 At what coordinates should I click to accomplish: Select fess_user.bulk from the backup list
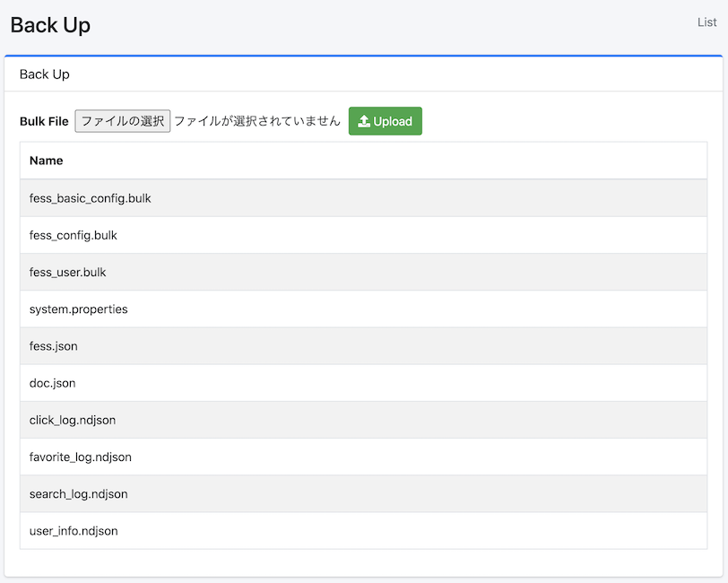click(67, 272)
